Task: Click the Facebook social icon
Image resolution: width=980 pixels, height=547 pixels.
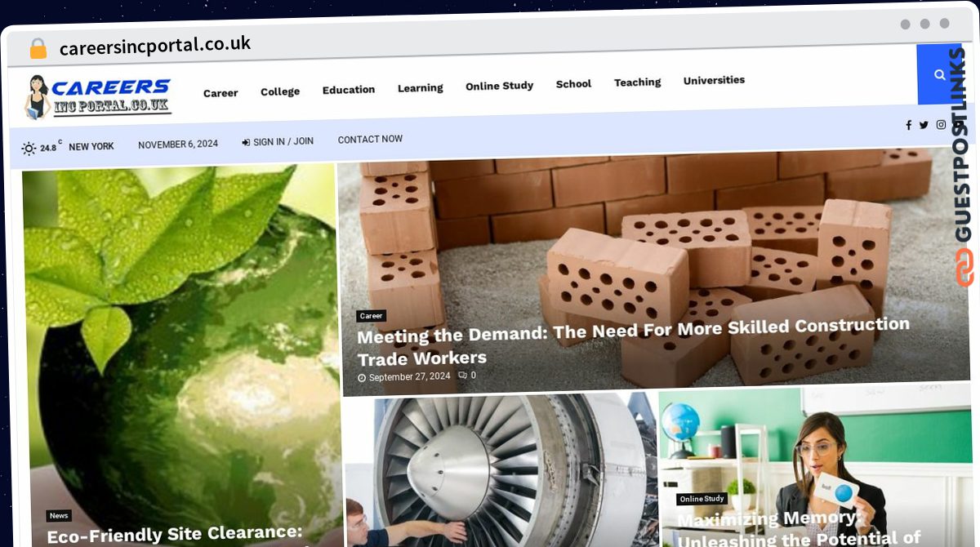Action: 908,125
